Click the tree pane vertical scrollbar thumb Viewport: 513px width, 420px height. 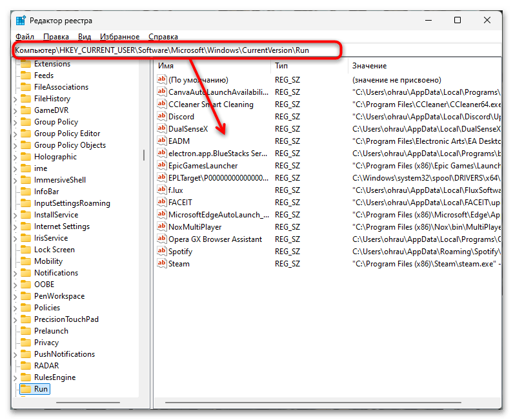(x=144, y=155)
